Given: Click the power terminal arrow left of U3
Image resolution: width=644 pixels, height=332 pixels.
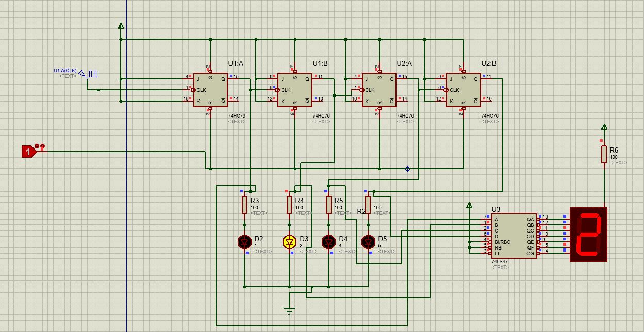Looking at the screenshot, I should [x=469, y=205].
